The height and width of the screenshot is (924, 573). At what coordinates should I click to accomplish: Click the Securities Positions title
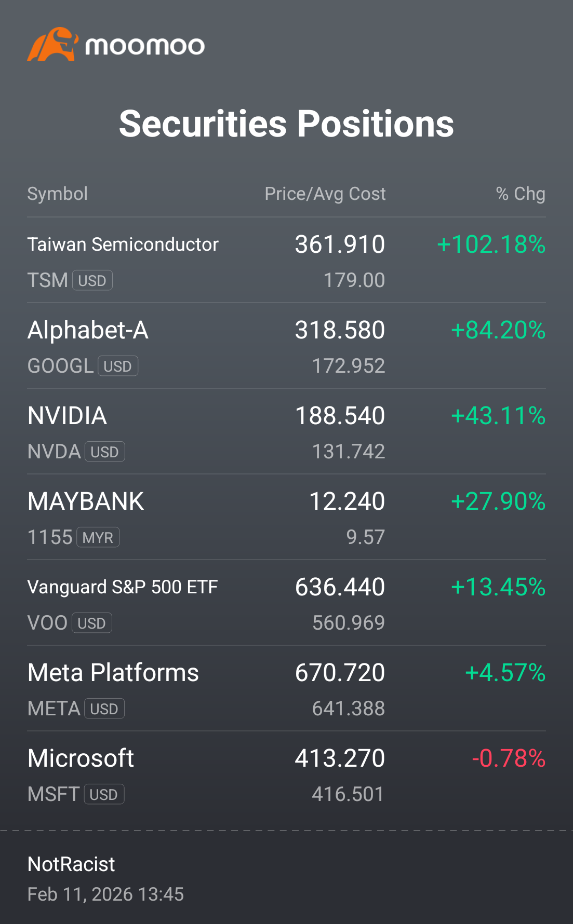pos(286,124)
